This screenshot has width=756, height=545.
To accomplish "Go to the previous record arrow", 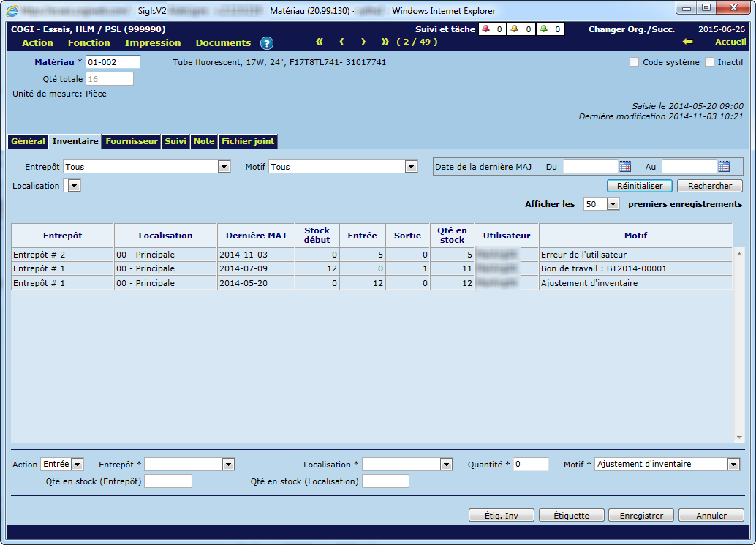I will [x=341, y=42].
